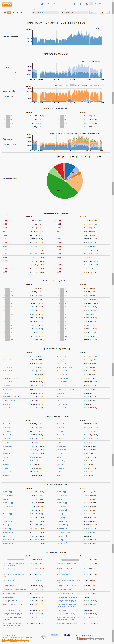Open remote host 163.28.51.13

[7, 356]
